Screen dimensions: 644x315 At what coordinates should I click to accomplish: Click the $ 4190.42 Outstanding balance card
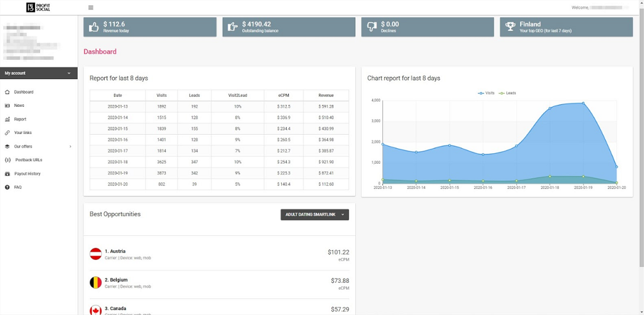(289, 27)
